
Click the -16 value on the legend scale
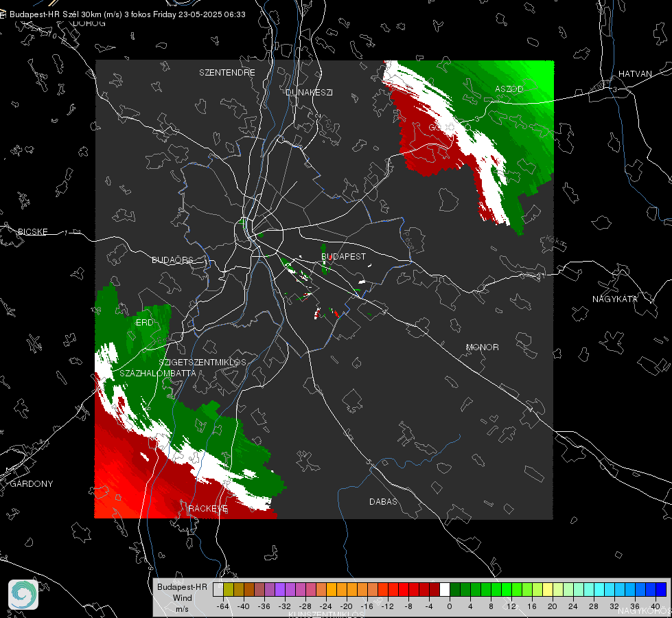pos(367,606)
